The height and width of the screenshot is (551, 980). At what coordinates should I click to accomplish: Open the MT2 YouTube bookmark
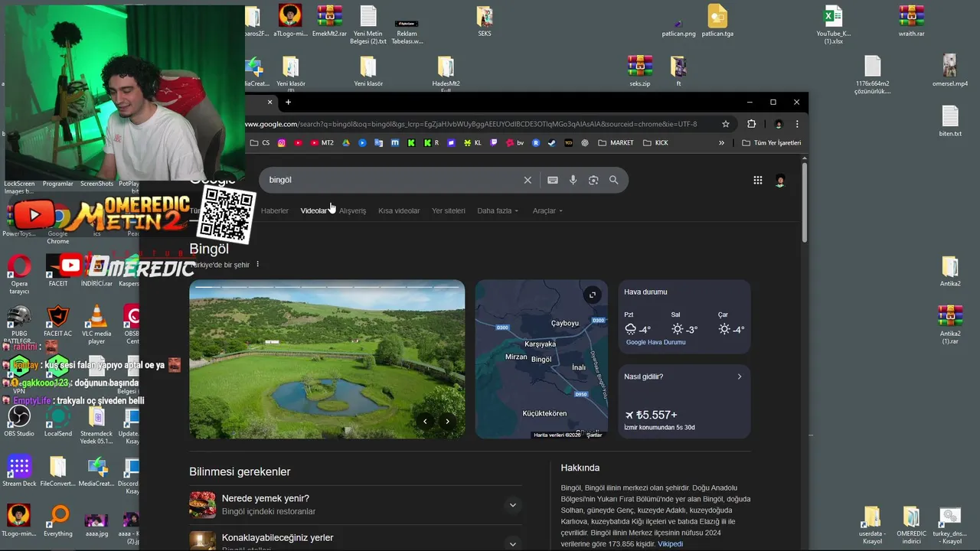coord(323,142)
